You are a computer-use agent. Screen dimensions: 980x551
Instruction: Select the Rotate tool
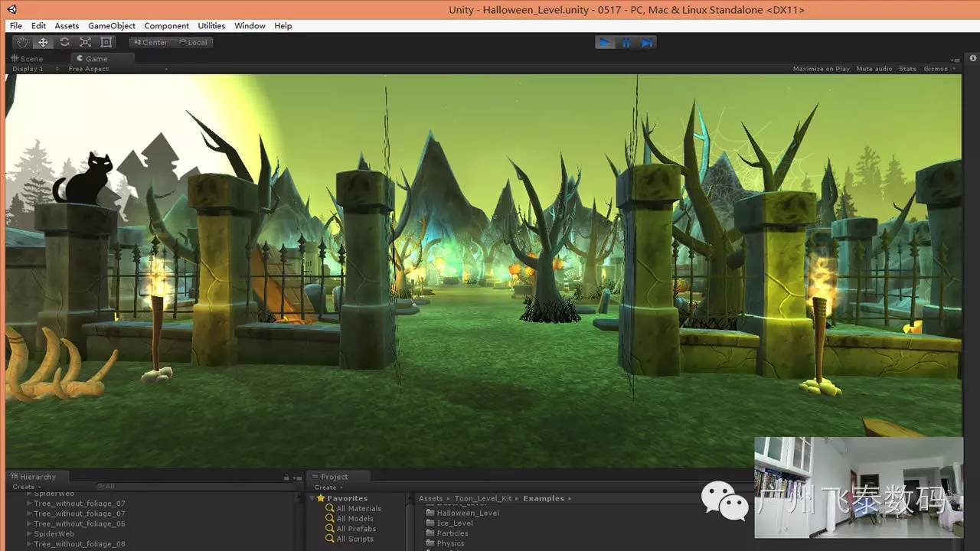64,43
